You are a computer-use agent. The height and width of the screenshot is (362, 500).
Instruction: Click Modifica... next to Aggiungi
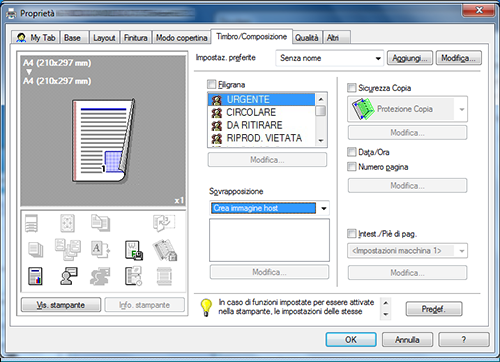click(459, 58)
